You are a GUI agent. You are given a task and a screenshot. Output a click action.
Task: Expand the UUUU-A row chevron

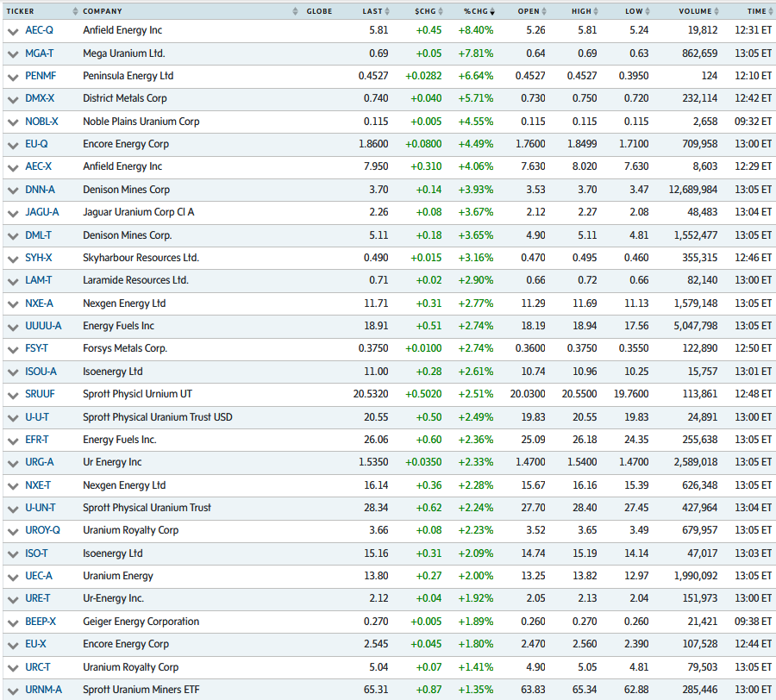pyautogui.click(x=13, y=328)
